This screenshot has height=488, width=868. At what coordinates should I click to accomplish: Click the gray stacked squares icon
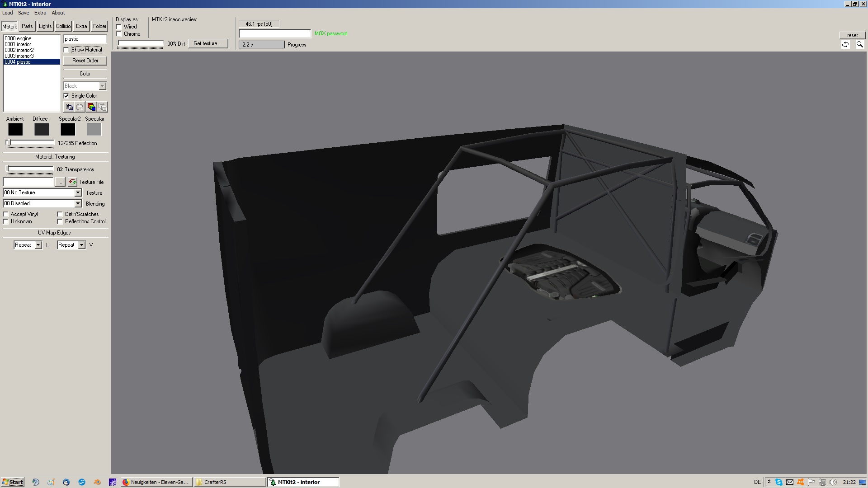(103, 107)
